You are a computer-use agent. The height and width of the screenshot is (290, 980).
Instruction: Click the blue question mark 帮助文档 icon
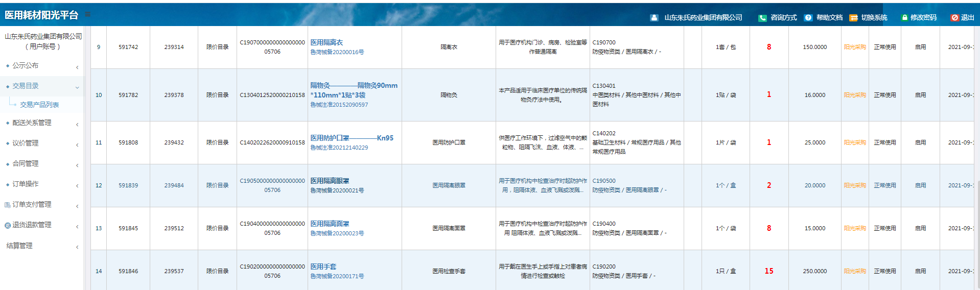(808, 18)
